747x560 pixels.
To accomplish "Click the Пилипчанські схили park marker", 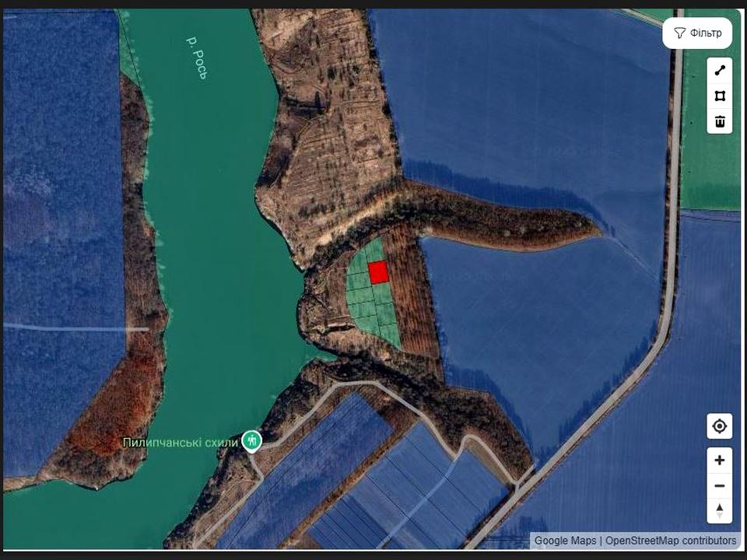I will [251, 440].
